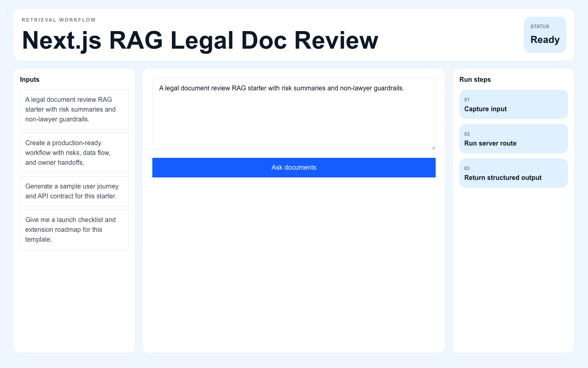Image resolution: width=588 pixels, height=368 pixels.
Task: Focus the query text area
Action: [294, 114]
